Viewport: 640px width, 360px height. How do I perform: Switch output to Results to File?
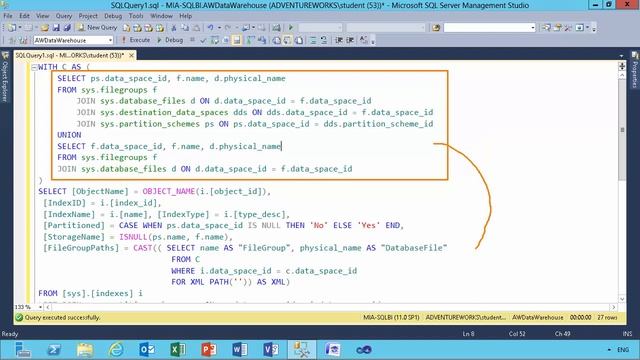299,40
